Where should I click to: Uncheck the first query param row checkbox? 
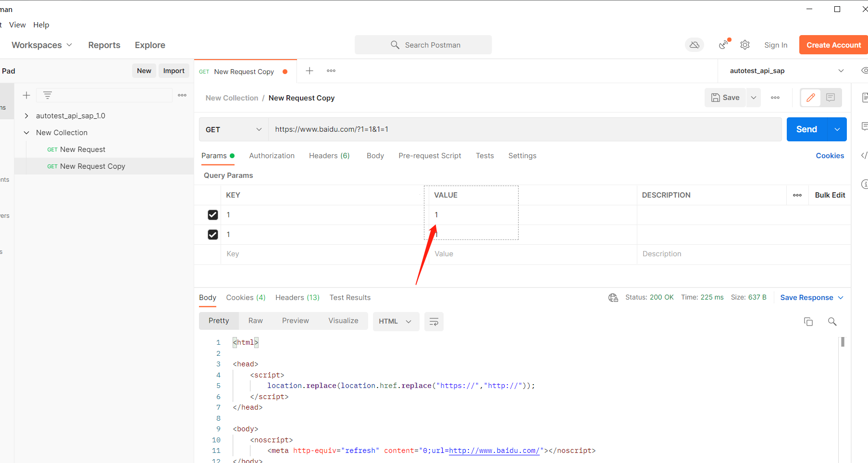click(213, 215)
